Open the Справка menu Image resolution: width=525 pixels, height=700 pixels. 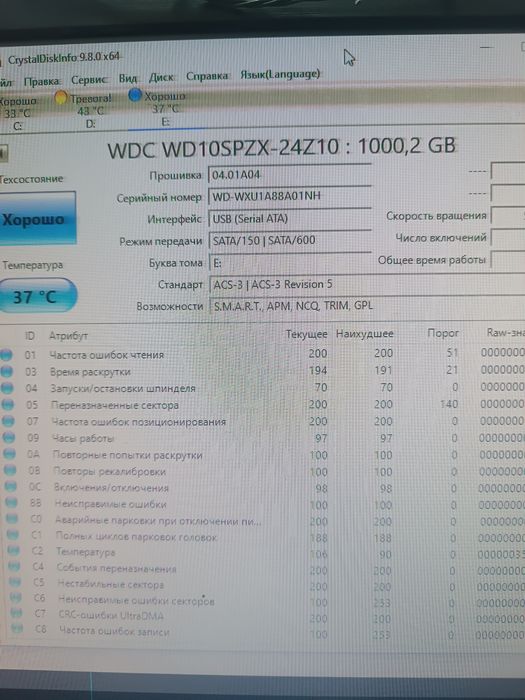point(207,76)
